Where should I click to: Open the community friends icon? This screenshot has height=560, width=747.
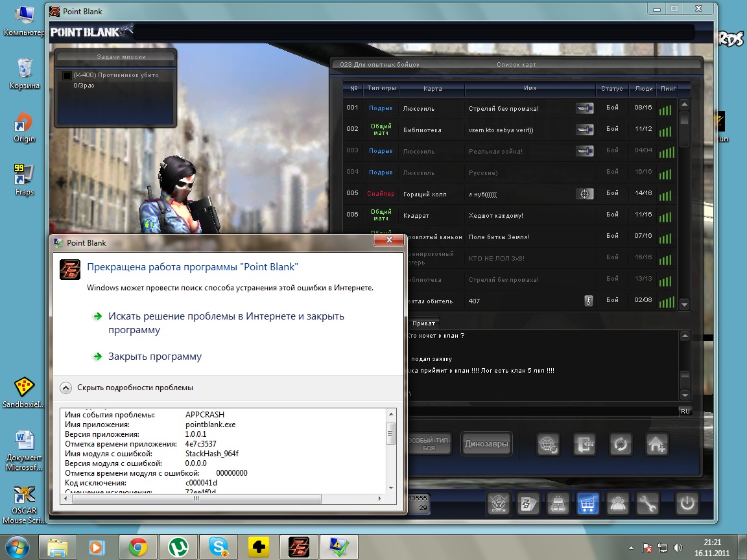(617, 503)
